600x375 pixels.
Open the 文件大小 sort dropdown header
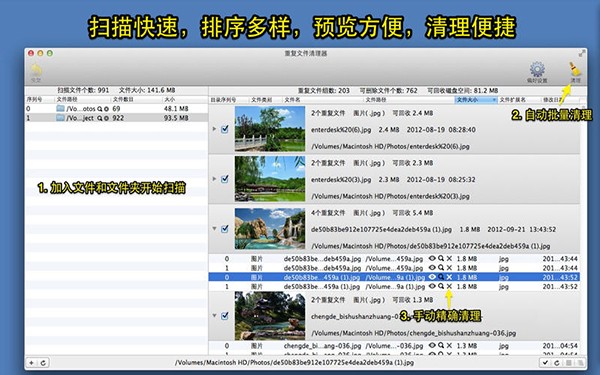coord(476,99)
